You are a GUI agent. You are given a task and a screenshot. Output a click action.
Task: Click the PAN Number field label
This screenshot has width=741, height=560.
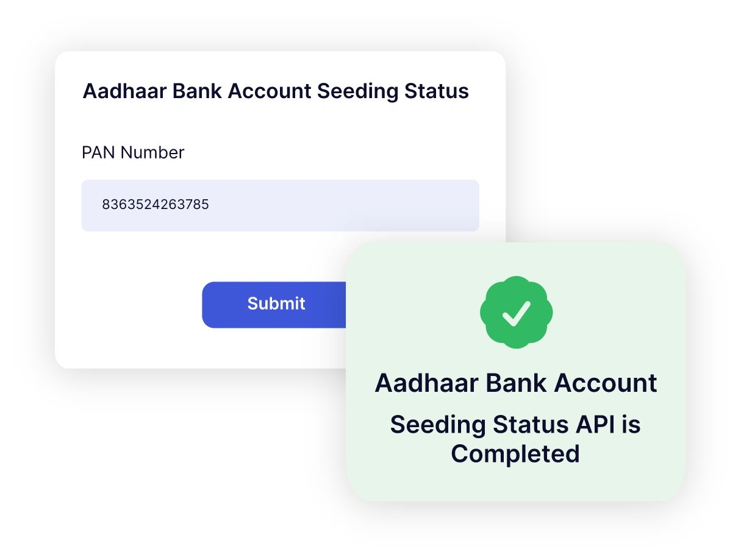[133, 152]
